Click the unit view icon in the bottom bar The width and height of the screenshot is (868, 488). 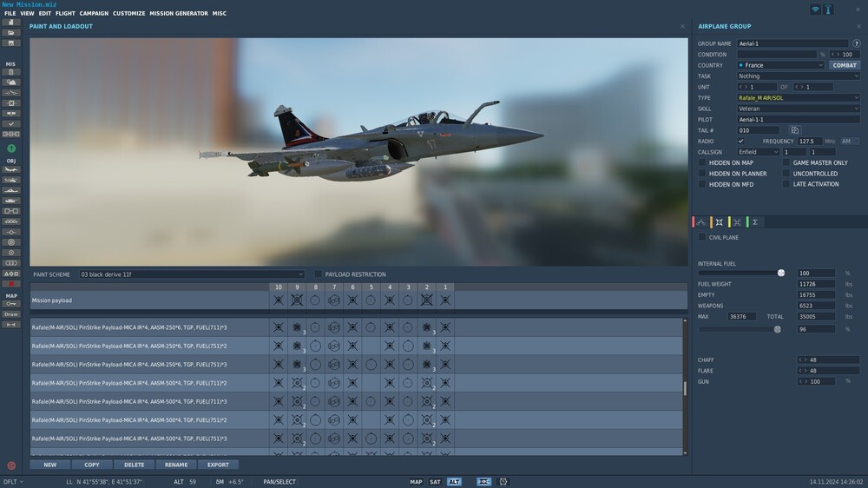pyautogui.click(x=483, y=482)
